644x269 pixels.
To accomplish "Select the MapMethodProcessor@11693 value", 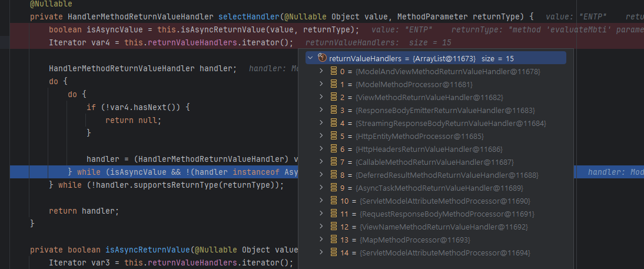I will coord(415,240).
